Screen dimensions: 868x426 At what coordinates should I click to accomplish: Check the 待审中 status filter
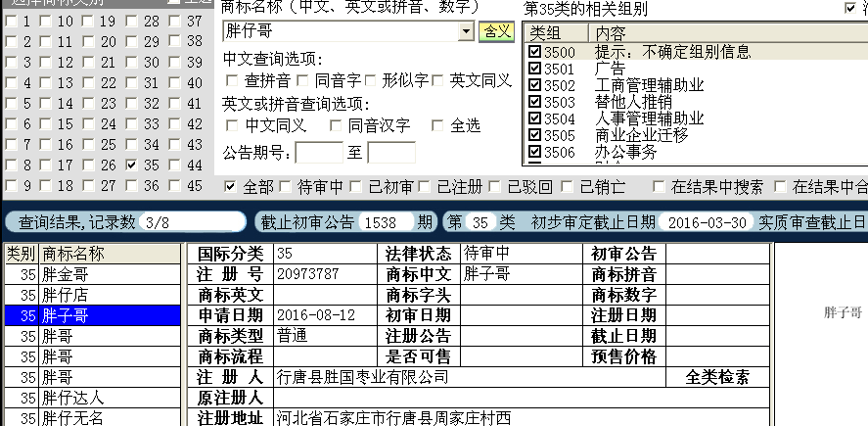coord(285,187)
